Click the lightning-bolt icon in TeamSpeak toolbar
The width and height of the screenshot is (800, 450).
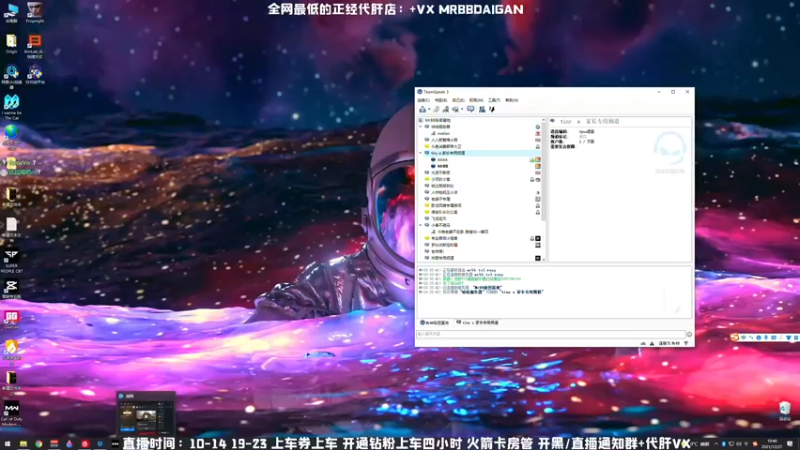click(492, 109)
